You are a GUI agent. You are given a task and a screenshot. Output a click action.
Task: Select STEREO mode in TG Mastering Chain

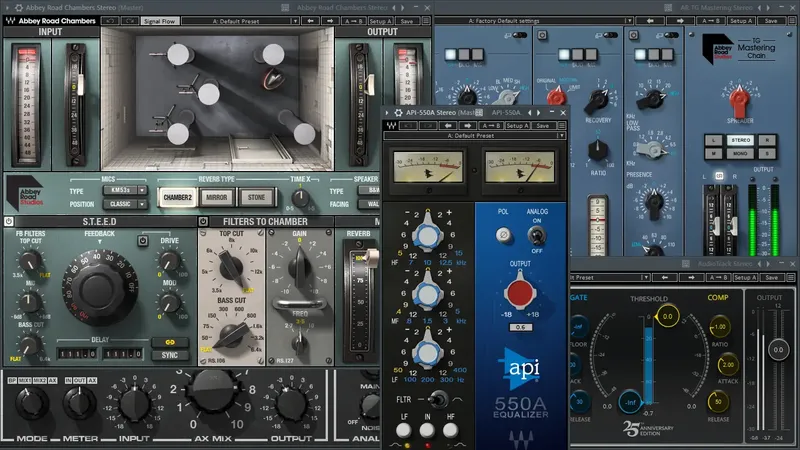tap(740, 140)
